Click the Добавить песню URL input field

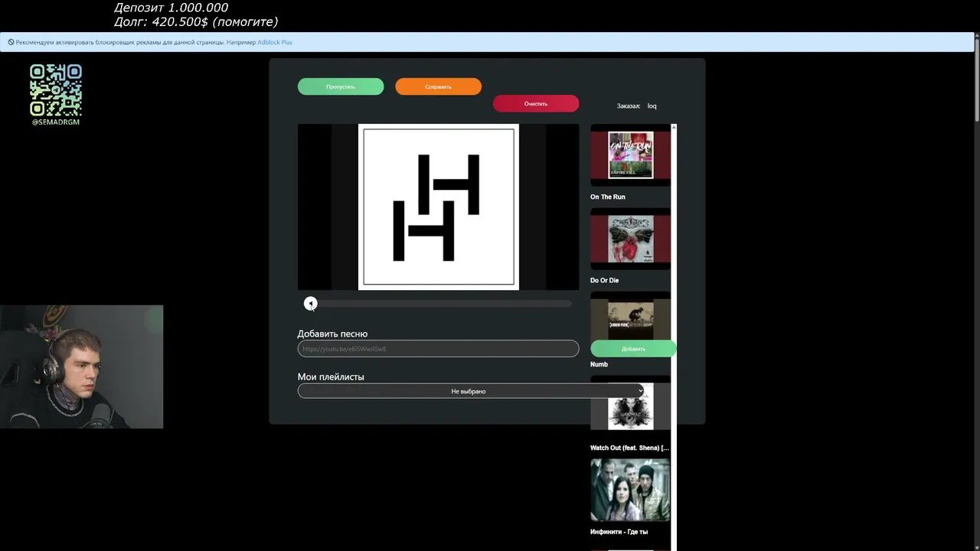tap(438, 348)
